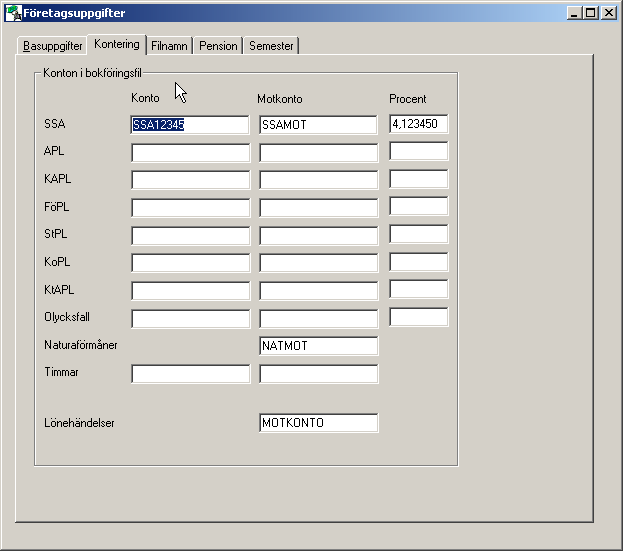
Task: Select the FöPL Konto input field
Action: click(190, 208)
